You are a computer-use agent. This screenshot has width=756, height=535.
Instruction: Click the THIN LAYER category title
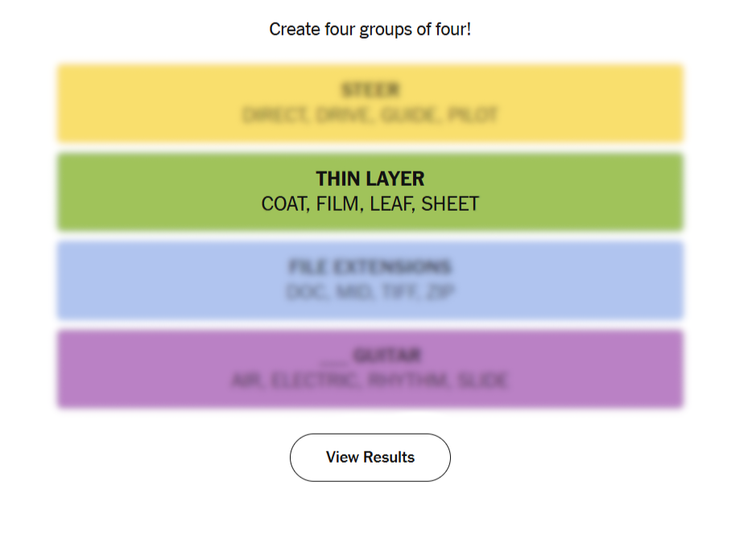[x=370, y=179]
